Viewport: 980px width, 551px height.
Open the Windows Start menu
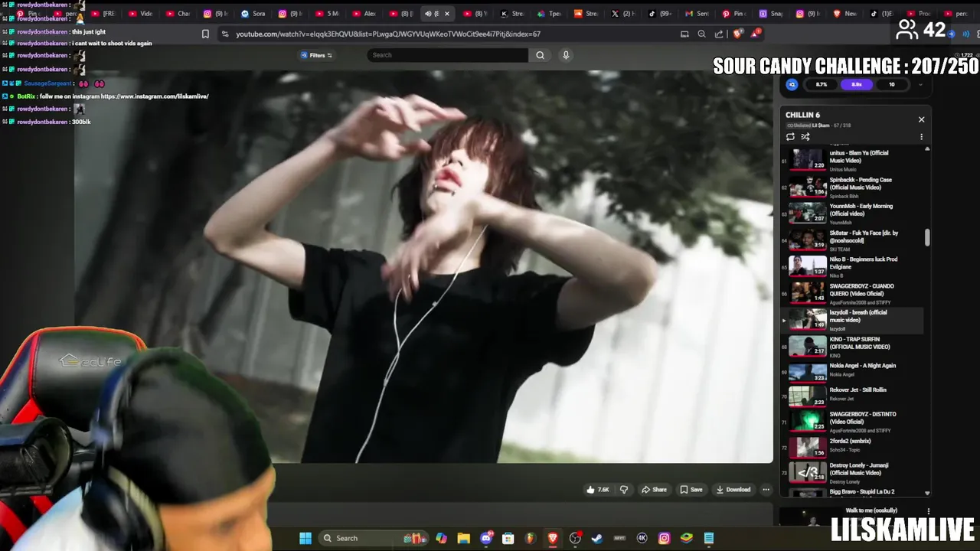[305, 538]
